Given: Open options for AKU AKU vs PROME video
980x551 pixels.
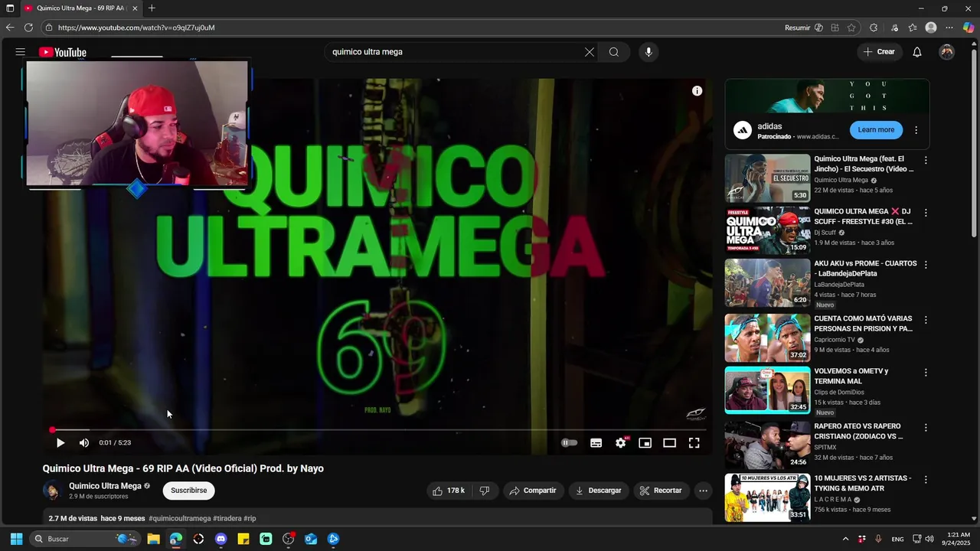Looking at the screenshot, I should click(926, 265).
